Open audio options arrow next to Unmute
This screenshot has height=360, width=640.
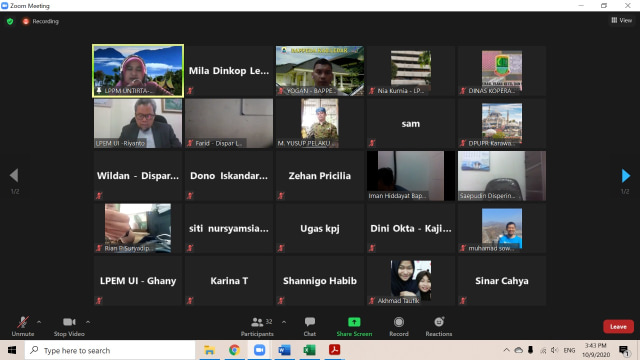(39, 322)
